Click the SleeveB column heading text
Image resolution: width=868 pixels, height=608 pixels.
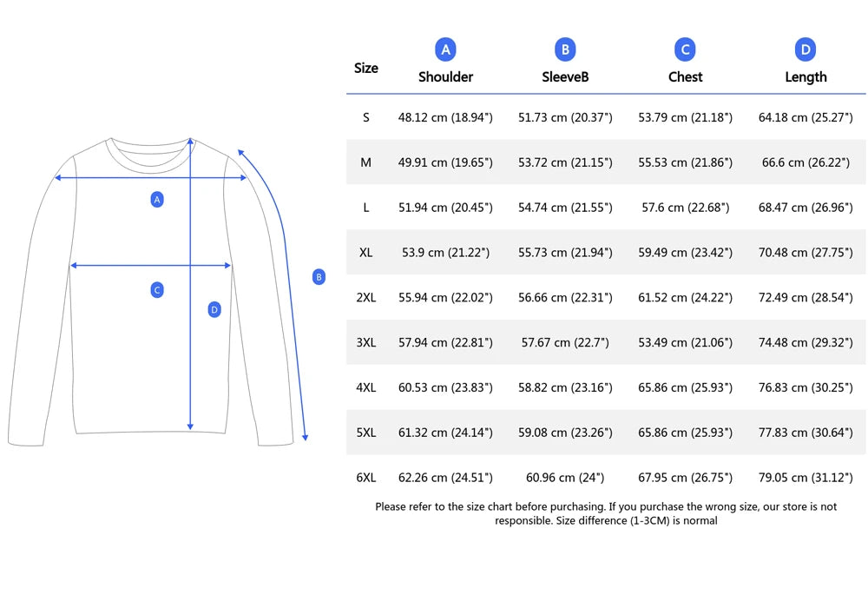click(565, 77)
